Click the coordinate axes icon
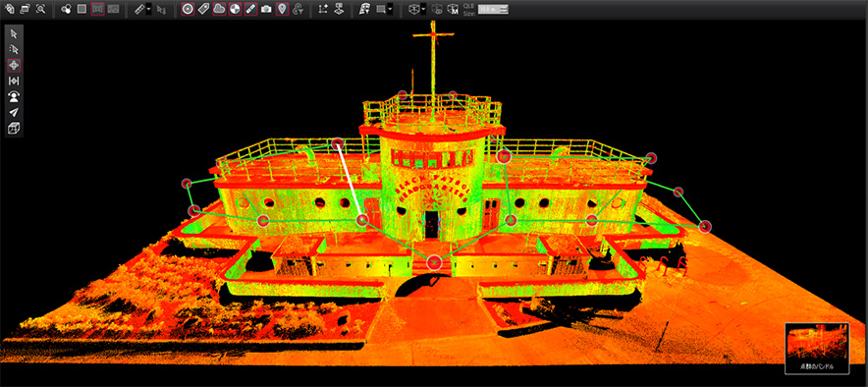The width and height of the screenshot is (868, 387). click(324, 9)
